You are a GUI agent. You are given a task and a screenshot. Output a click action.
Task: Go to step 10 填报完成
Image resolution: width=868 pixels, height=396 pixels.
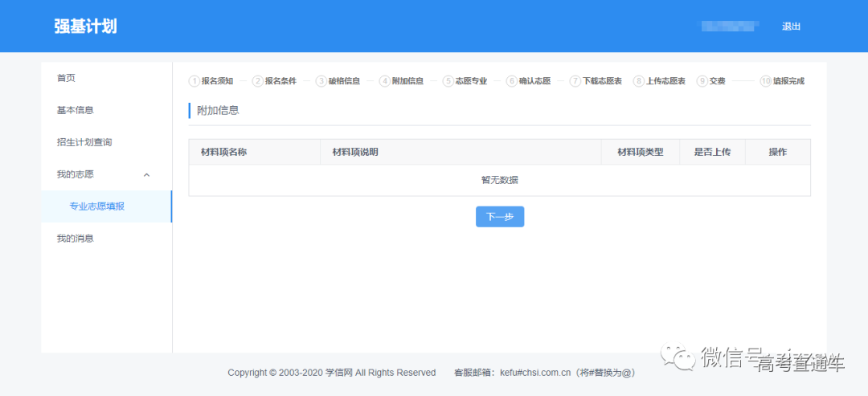point(782,81)
